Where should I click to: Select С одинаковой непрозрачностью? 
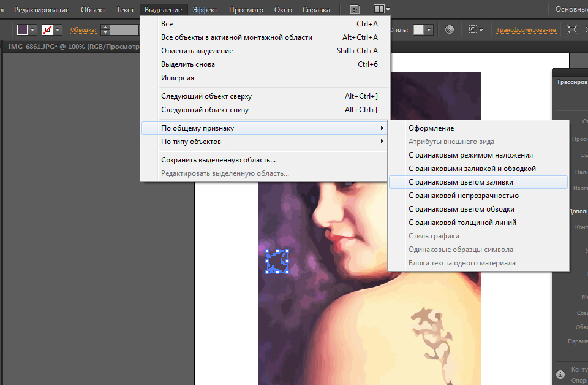[x=478, y=196]
